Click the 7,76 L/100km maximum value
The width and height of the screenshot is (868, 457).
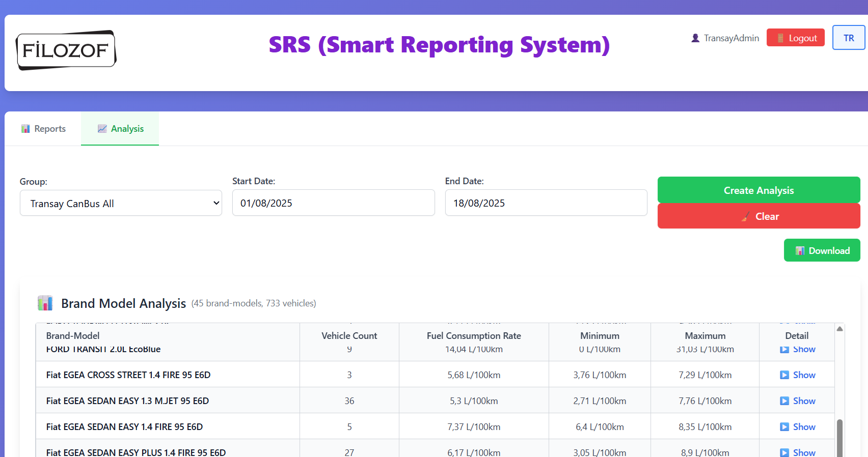click(705, 401)
